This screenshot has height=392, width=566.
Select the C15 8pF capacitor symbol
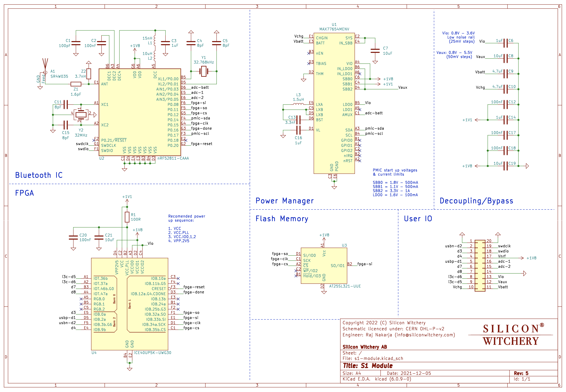[66, 125]
